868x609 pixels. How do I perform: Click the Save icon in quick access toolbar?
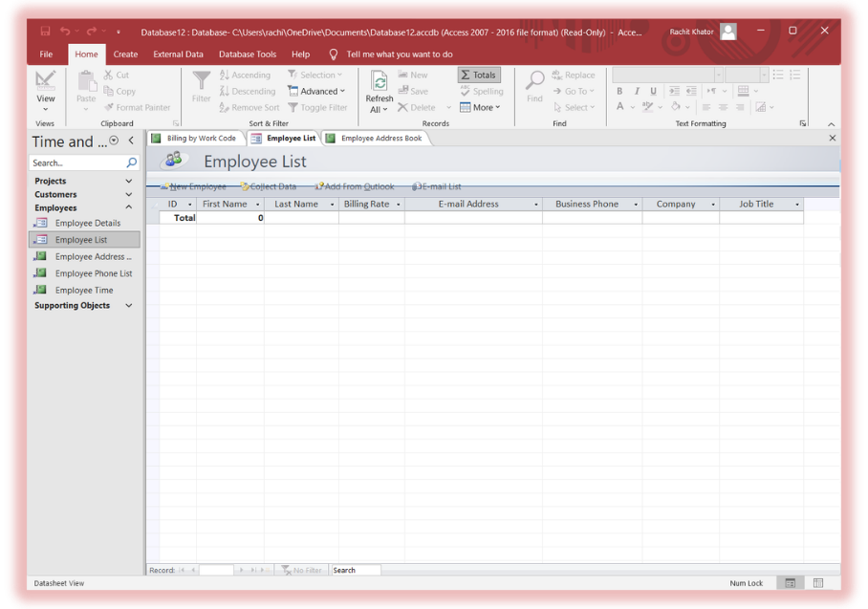[x=46, y=32]
